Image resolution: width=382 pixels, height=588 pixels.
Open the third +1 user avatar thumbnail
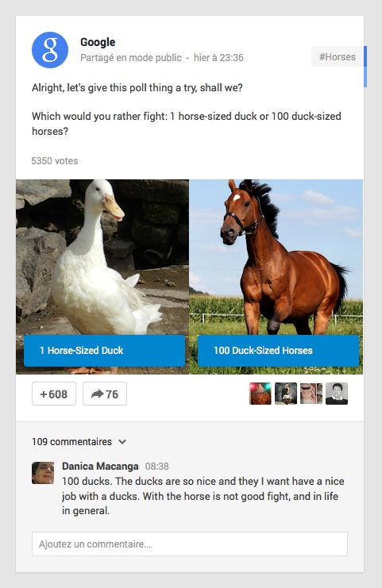(x=311, y=394)
